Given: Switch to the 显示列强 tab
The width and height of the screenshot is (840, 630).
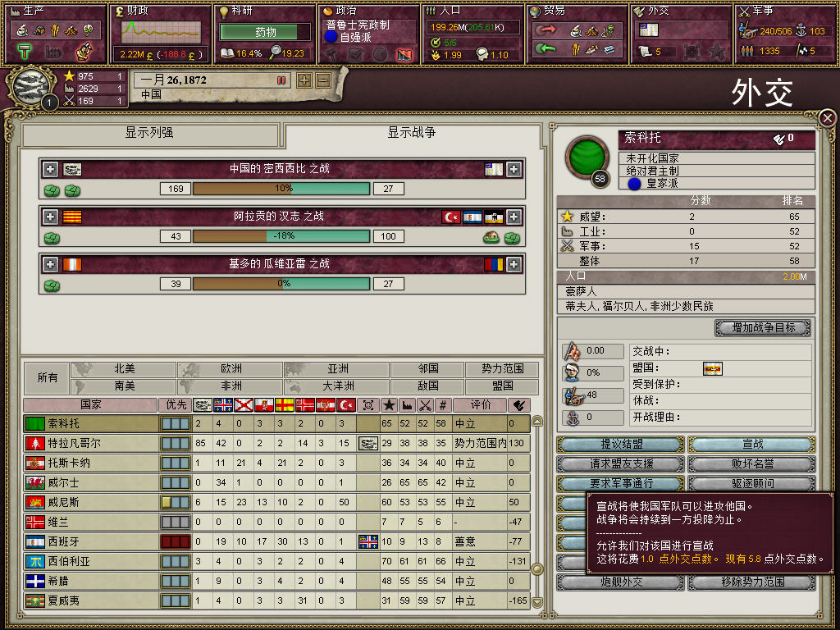Looking at the screenshot, I should [150, 133].
